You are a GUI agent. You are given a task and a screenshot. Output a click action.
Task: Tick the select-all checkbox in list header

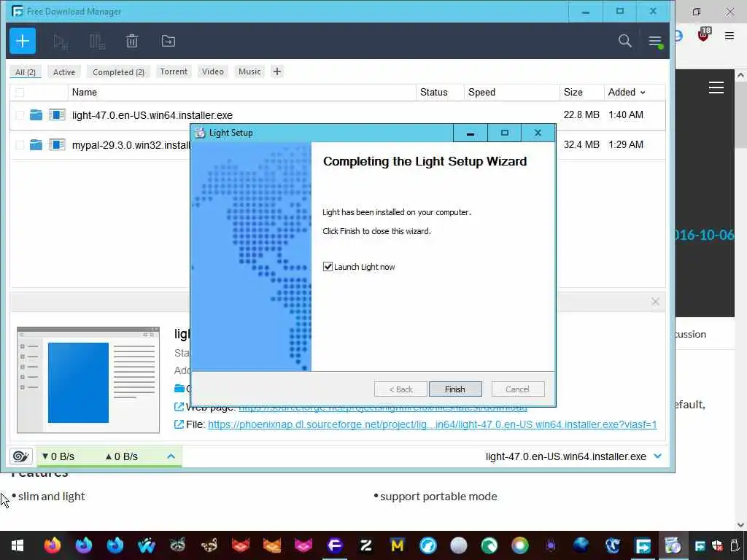tap(20, 93)
